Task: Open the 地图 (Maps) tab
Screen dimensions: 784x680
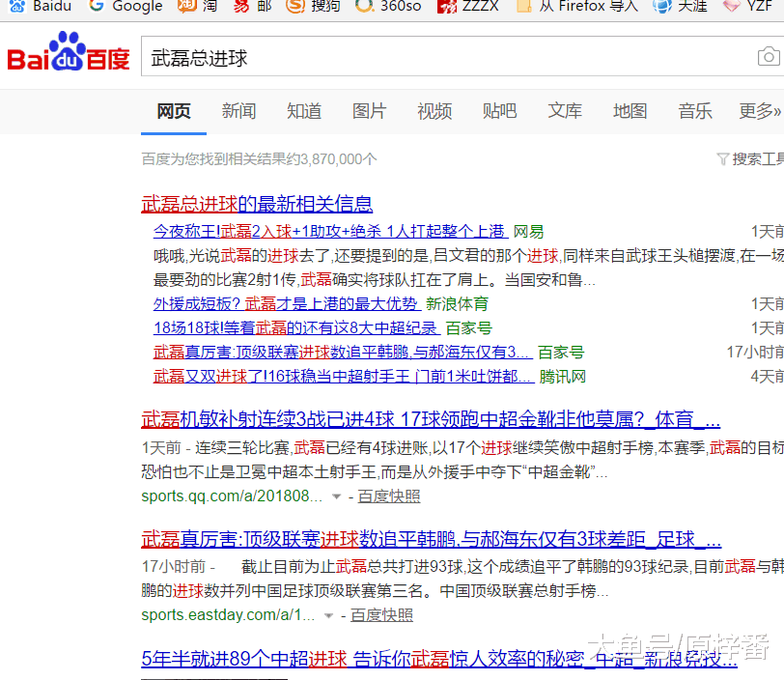Action: [630, 112]
